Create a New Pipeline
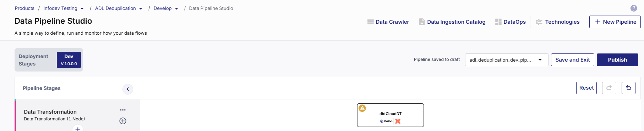Screen dimensions: 644x131 tap(615, 22)
